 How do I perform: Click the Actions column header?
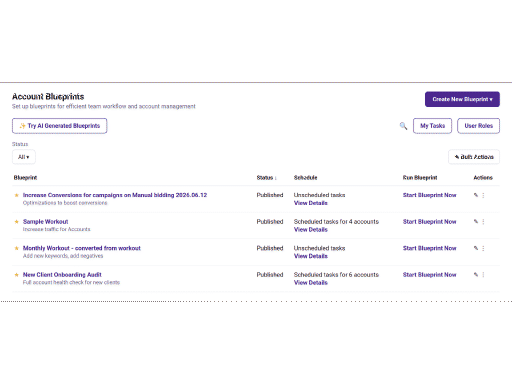tap(483, 178)
